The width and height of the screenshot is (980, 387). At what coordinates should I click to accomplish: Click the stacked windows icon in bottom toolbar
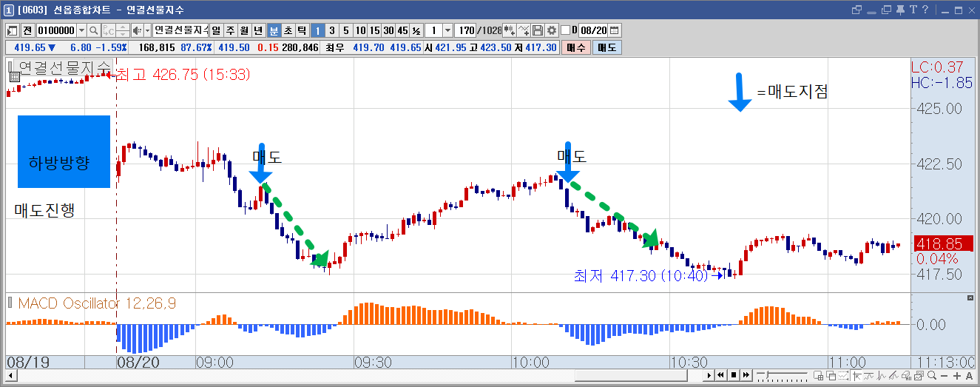point(831,375)
